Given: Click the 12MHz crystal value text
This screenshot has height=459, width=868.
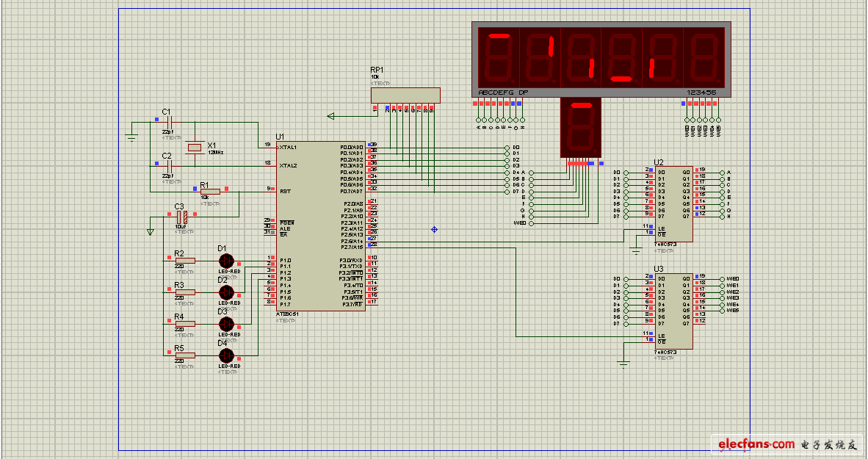Looking at the screenshot, I should (x=215, y=152).
